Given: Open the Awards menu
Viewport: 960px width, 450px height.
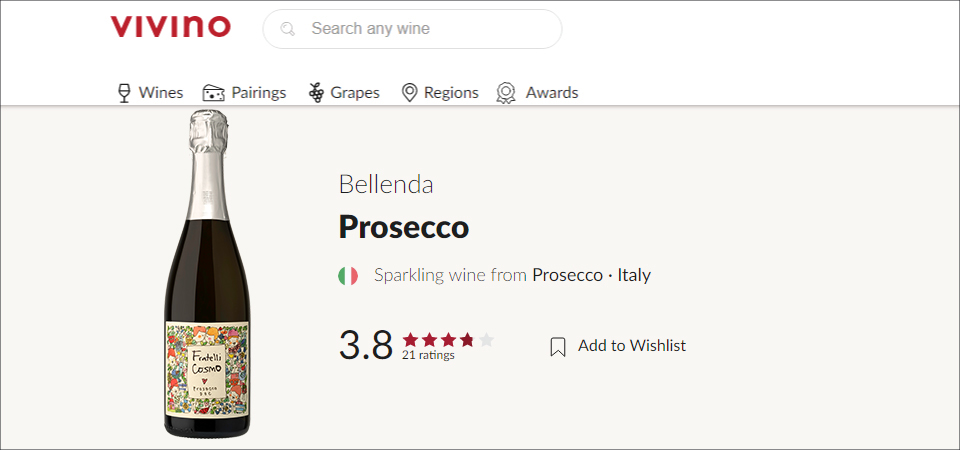Looking at the screenshot, I should point(552,93).
